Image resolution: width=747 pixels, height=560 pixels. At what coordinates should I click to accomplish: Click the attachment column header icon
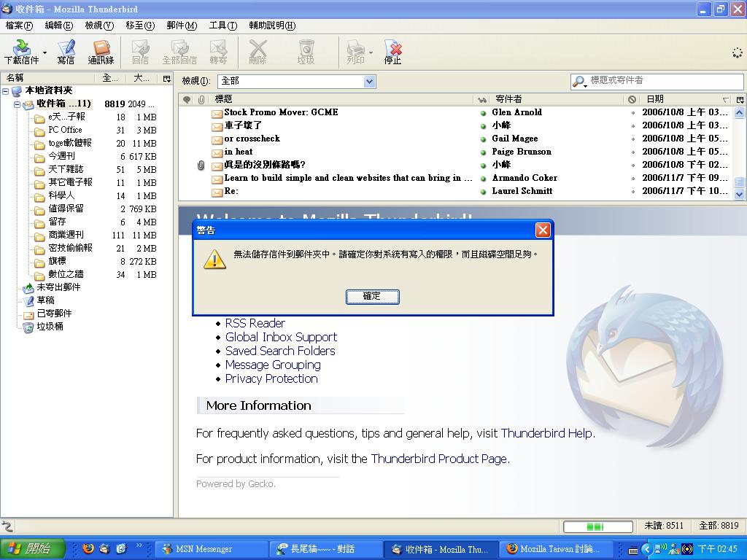click(x=201, y=99)
